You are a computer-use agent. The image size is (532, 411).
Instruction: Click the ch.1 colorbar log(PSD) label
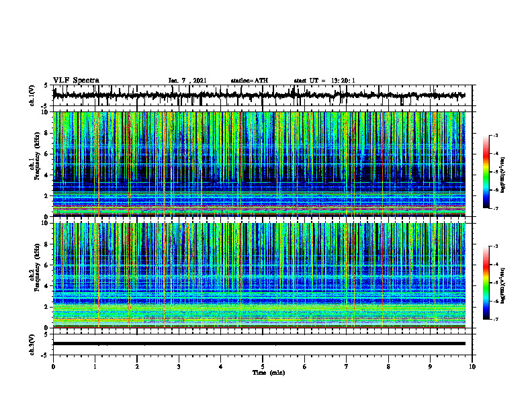[x=502, y=175]
